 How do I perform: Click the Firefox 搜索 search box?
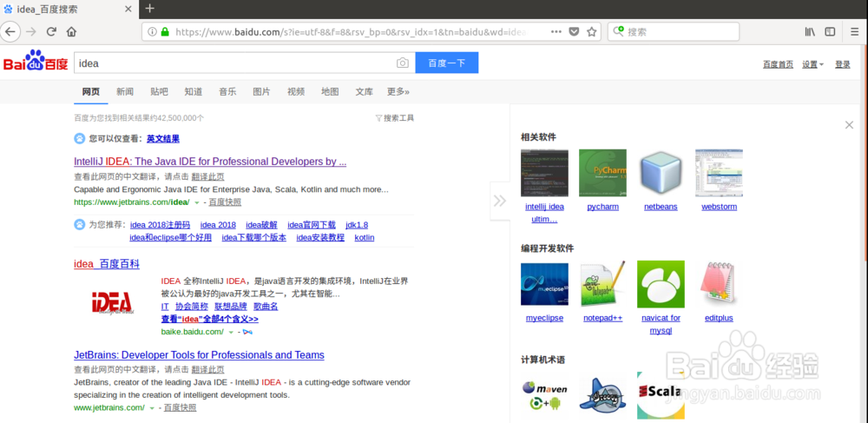coord(674,31)
